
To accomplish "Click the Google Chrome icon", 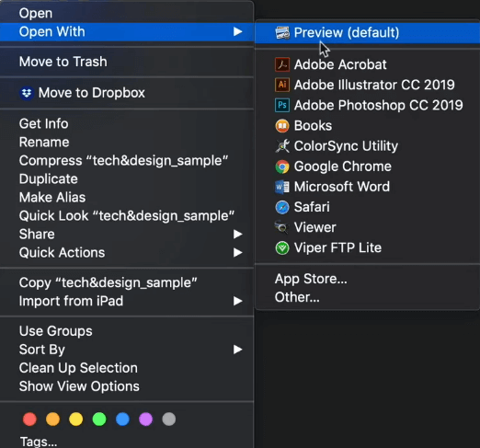I will 282,167.
